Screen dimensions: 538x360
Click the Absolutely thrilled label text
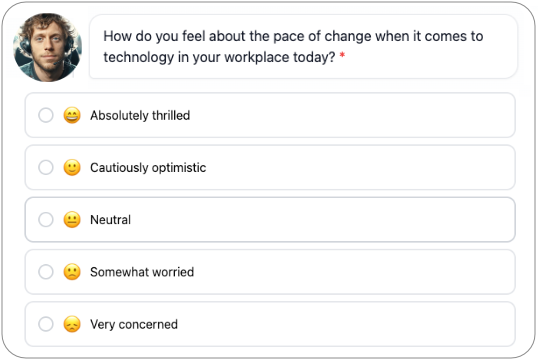(140, 115)
